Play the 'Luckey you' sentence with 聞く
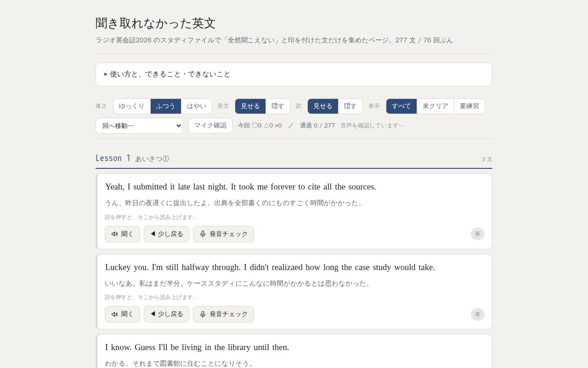 pos(122,314)
